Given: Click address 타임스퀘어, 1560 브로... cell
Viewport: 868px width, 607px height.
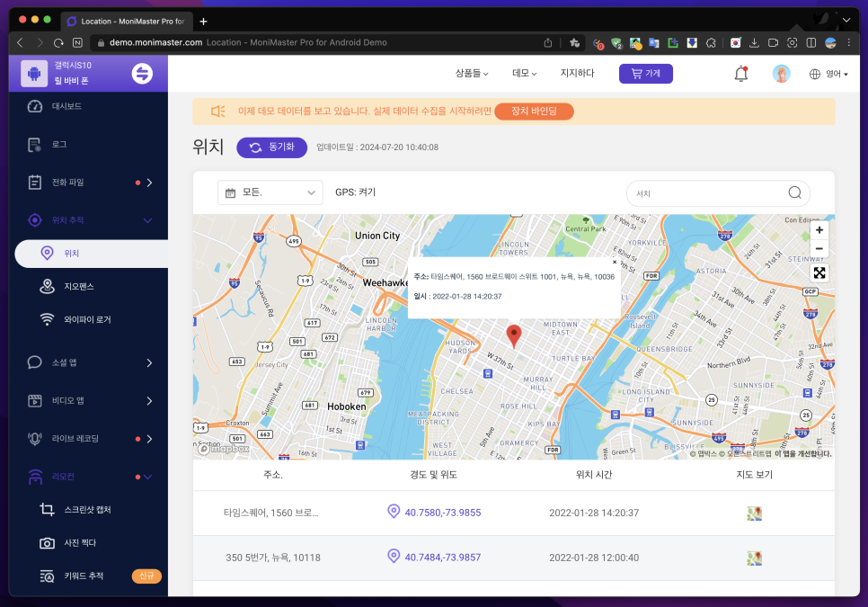Looking at the screenshot, I should (271, 513).
